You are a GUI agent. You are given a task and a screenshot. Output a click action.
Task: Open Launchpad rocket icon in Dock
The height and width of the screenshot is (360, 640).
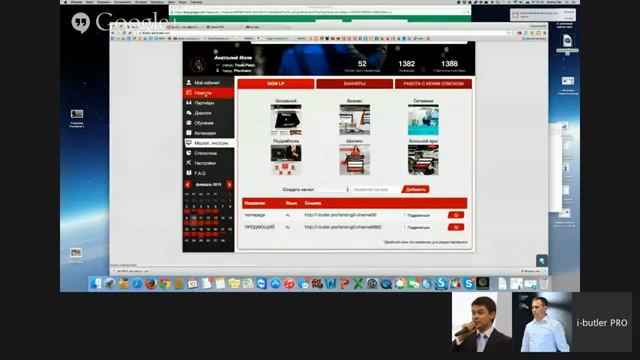point(110,283)
